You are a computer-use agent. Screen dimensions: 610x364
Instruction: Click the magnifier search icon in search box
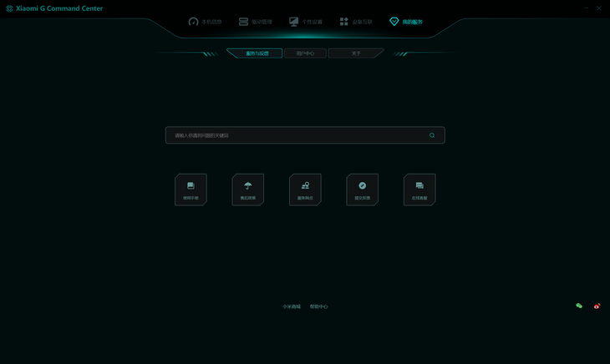[432, 135]
